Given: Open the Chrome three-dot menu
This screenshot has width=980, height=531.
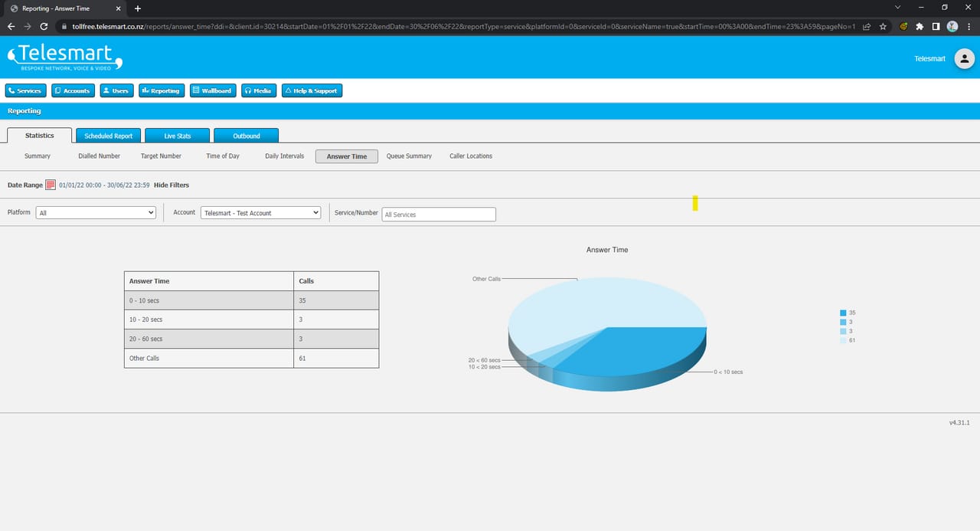Looking at the screenshot, I should (x=969, y=26).
